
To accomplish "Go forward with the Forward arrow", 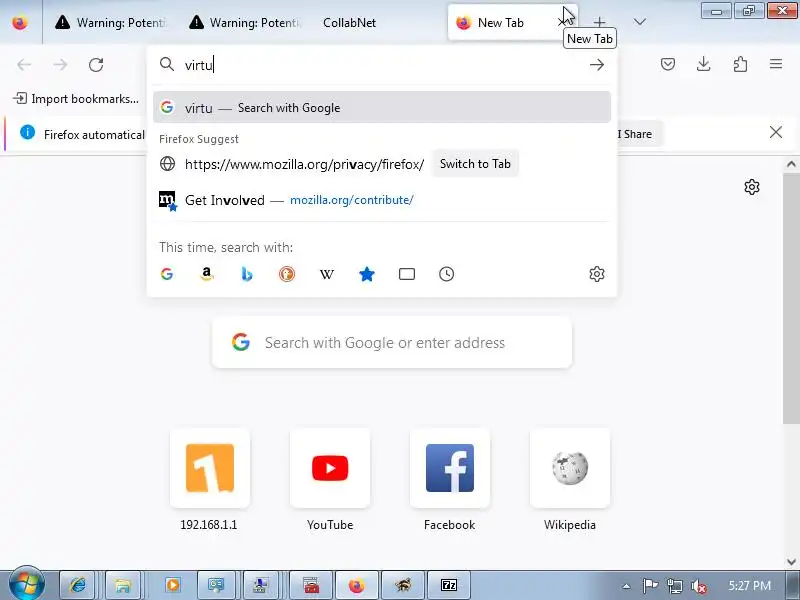I will tap(60, 65).
